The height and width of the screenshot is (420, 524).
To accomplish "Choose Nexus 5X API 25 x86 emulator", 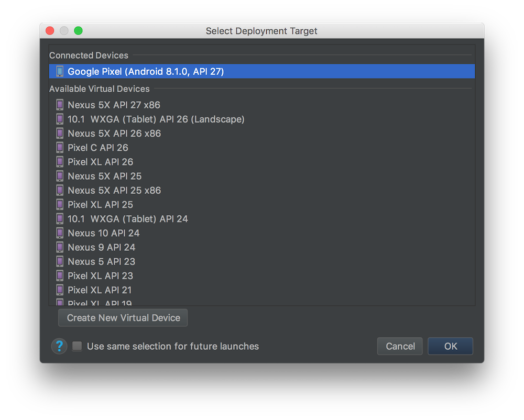I will pos(114,190).
